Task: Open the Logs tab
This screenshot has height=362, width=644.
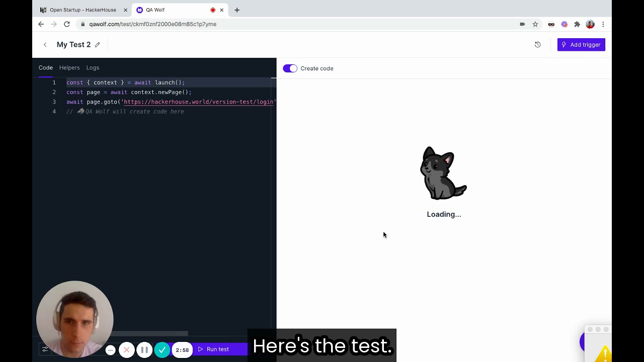Action: (x=93, y=67)
